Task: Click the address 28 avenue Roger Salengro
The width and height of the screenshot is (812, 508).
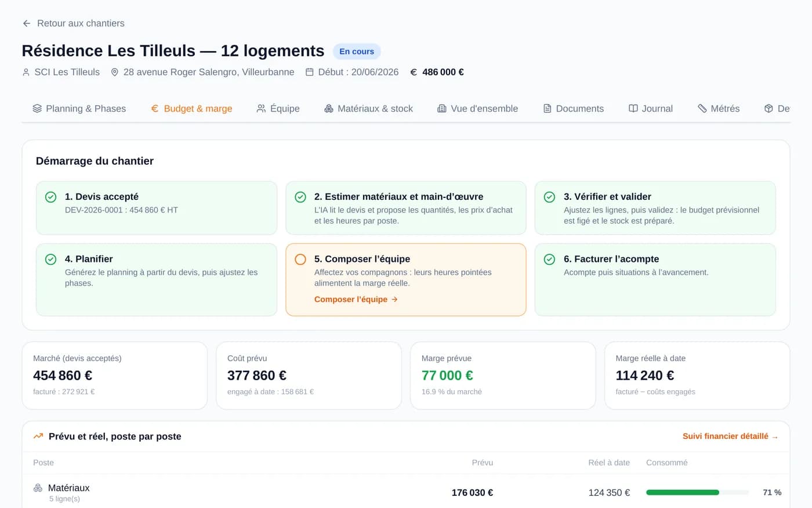Action: [x=209, y=73]
